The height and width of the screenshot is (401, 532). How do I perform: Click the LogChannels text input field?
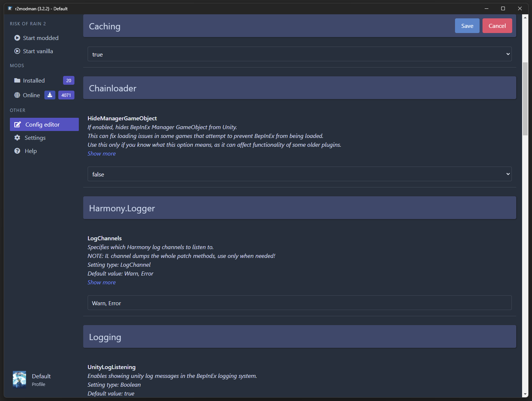[299, 303]
